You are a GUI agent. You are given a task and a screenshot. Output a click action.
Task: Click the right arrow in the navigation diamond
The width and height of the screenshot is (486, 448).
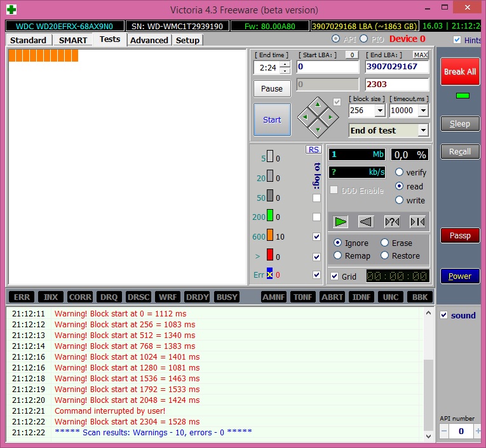coord(330,117)
